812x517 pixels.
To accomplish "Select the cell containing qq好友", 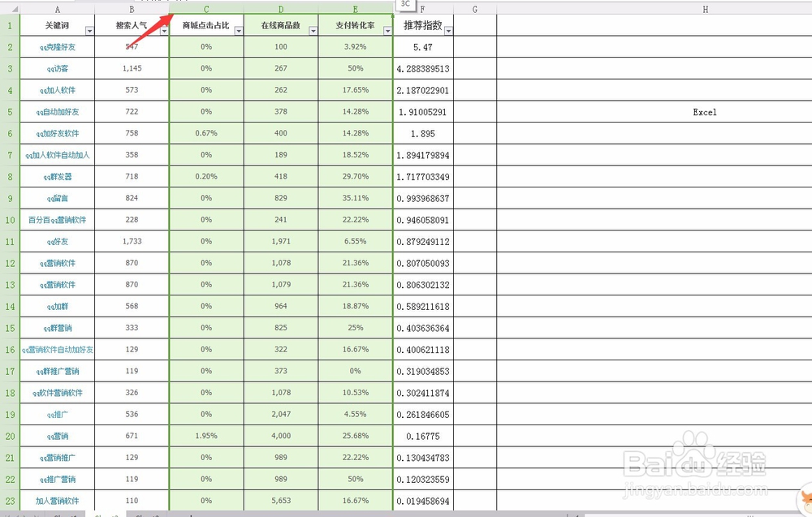I will [57, 241].
